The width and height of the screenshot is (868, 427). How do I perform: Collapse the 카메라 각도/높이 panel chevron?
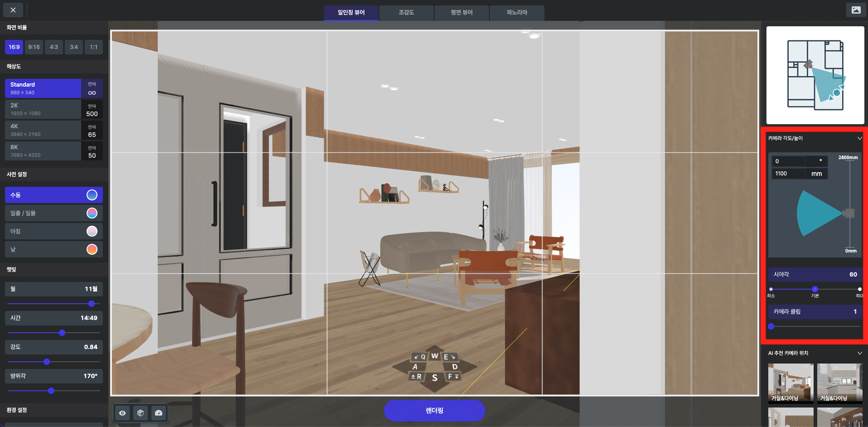tap(859, 138)
